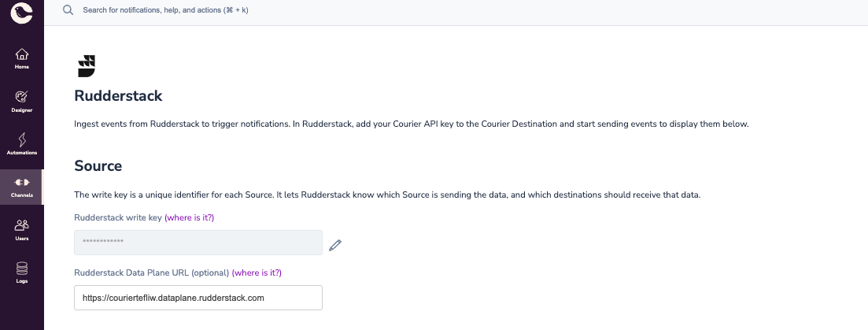Click the Source heading
868x330 pixels.
(x=98, y=166)
